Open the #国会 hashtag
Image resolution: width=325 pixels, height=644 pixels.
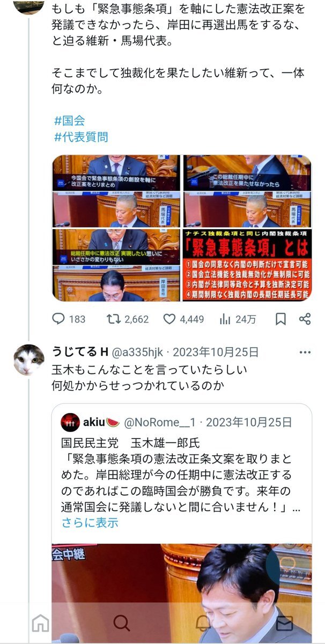point(69,120)
